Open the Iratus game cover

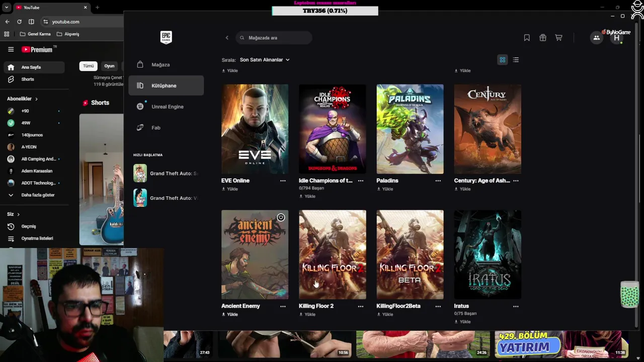488,254
